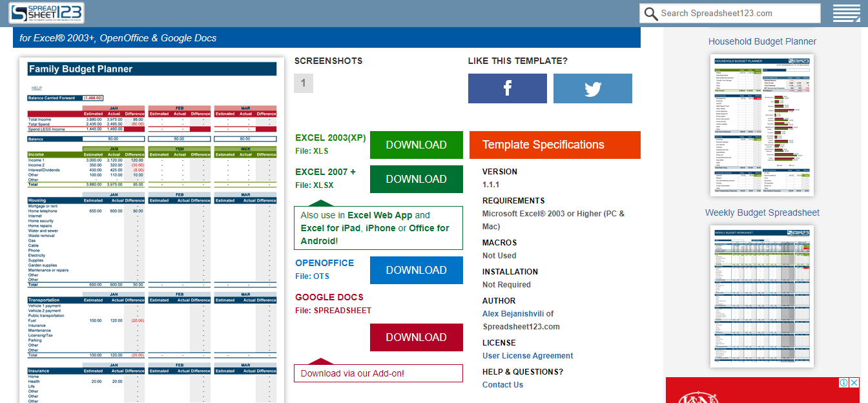Screen dimensions: 868x403
Task: Open the hamburger navigation menu
Action: click(x=846, y=12)
